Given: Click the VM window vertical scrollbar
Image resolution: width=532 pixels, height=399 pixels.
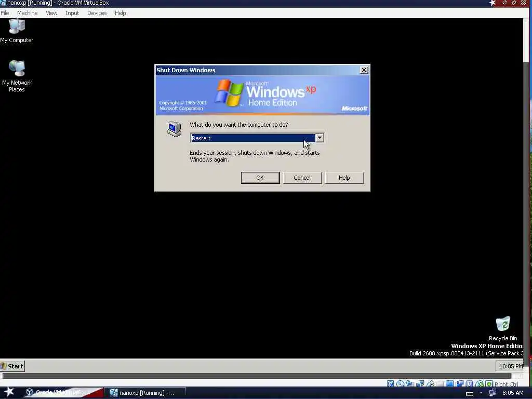Looking at the screenshot, I should 526,215.
